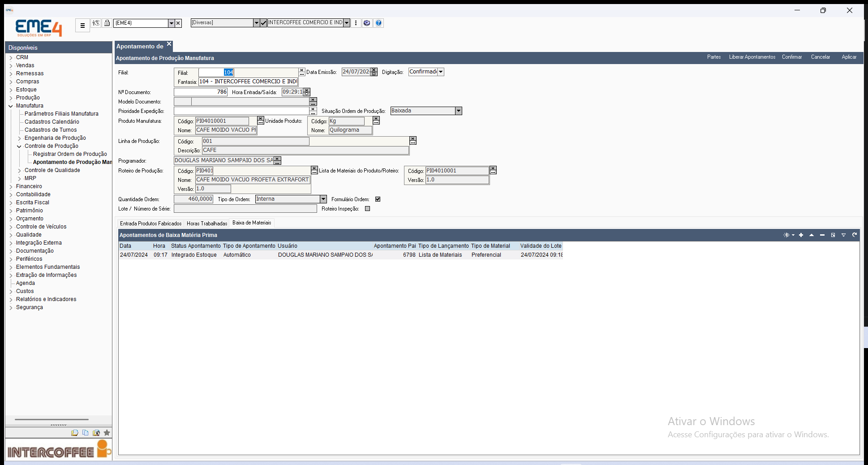Open the gear settings icon in the toolbar
Image resolution: width=868 pixels, height=465 pixels.
click(x=367, y=23)
